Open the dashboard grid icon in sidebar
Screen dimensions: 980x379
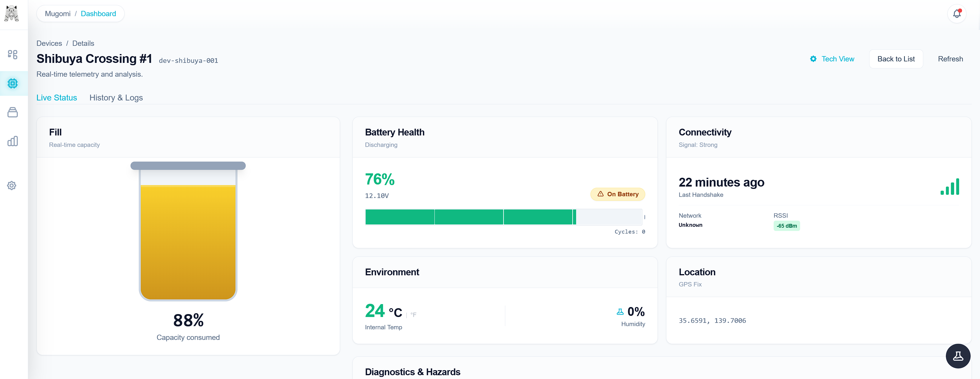[13, 55]
